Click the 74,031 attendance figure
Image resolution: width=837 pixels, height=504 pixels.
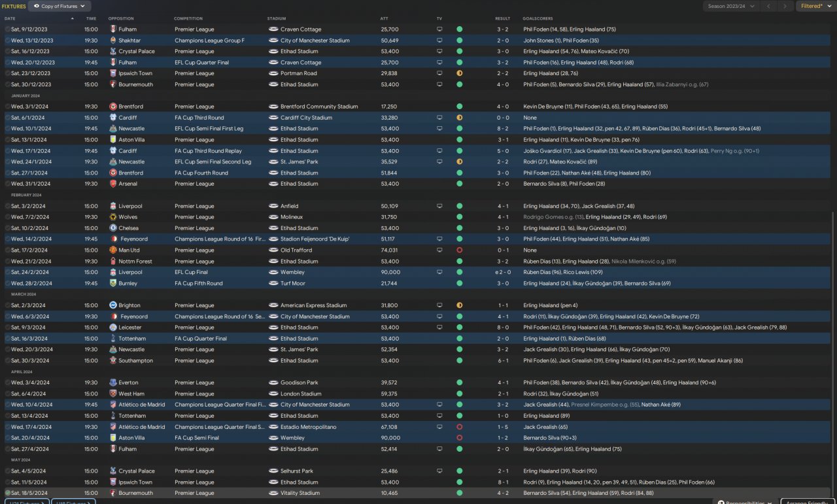click(x=389, y=250)
